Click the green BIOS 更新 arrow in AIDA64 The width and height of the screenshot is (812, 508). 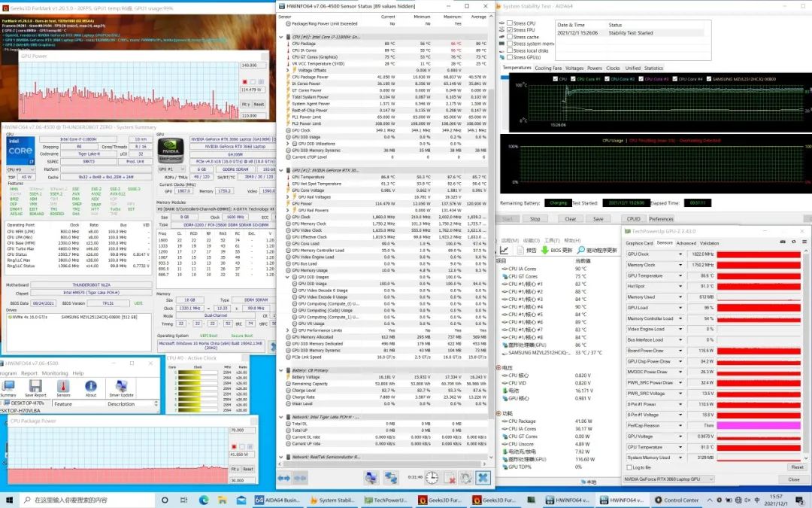pos(545,251)
